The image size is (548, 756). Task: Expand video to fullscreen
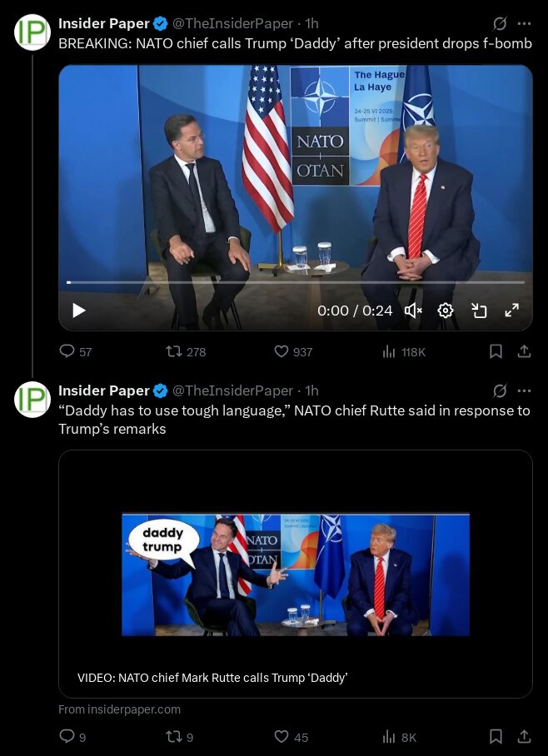point(512,311)
